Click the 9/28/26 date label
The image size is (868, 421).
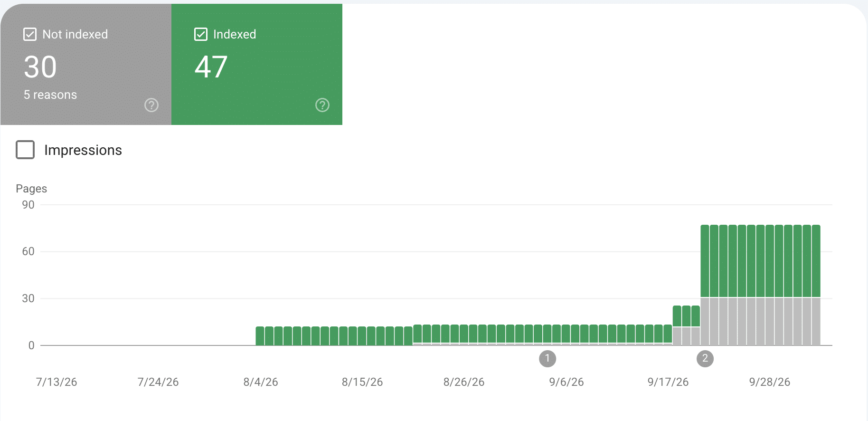coord(770,382)
